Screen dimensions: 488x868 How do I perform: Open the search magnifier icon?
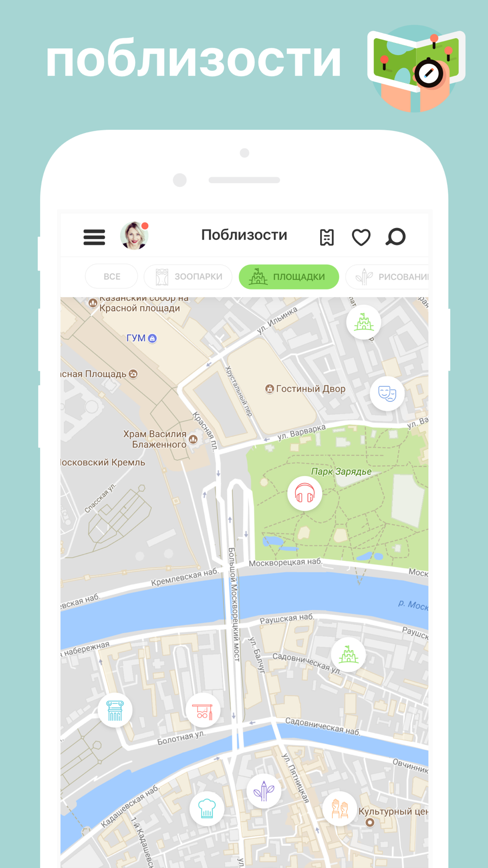point(395,237)
